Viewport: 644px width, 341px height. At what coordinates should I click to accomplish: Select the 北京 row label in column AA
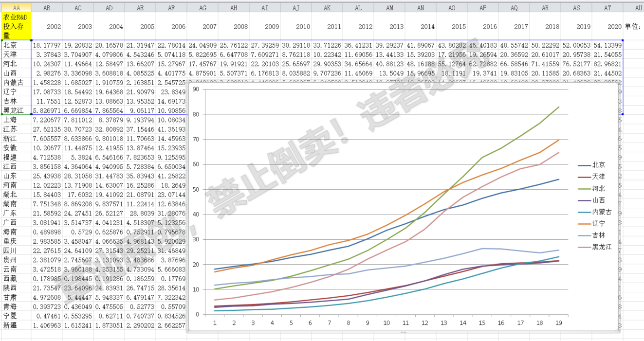tap(16, 45)
